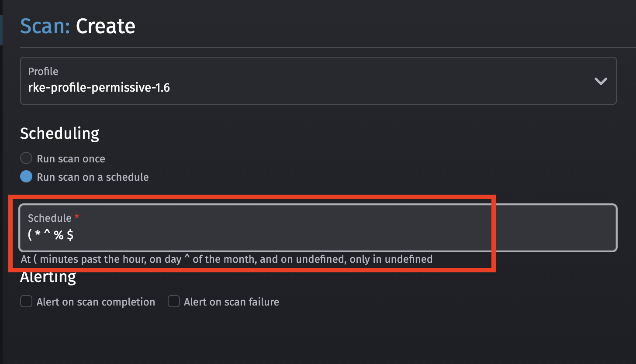Select the blue sidebar strip on the left edge
Image resolution: width=636 pixels, height=364 pixels.
(2, 30)
